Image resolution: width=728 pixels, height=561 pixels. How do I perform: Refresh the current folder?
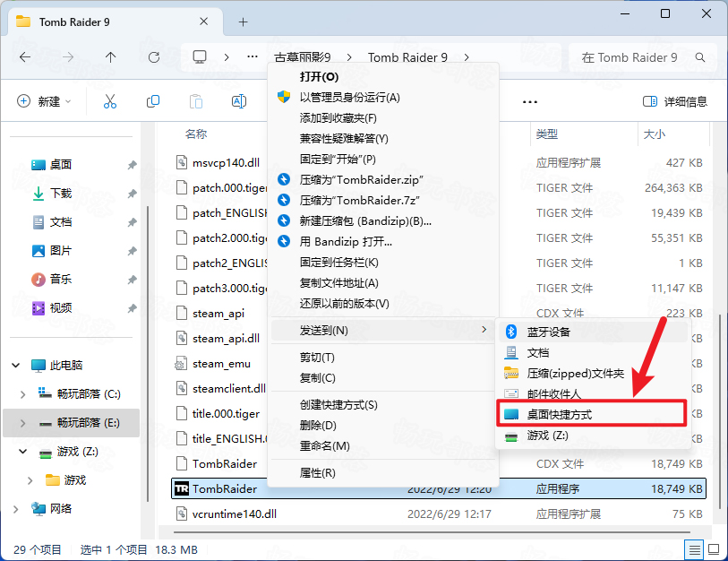(x=154, y=57)
